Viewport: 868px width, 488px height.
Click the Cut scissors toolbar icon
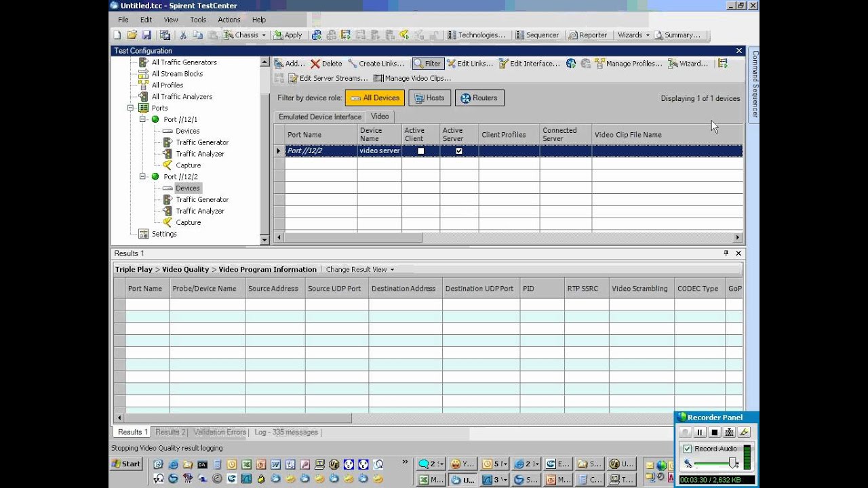(183, 35)
